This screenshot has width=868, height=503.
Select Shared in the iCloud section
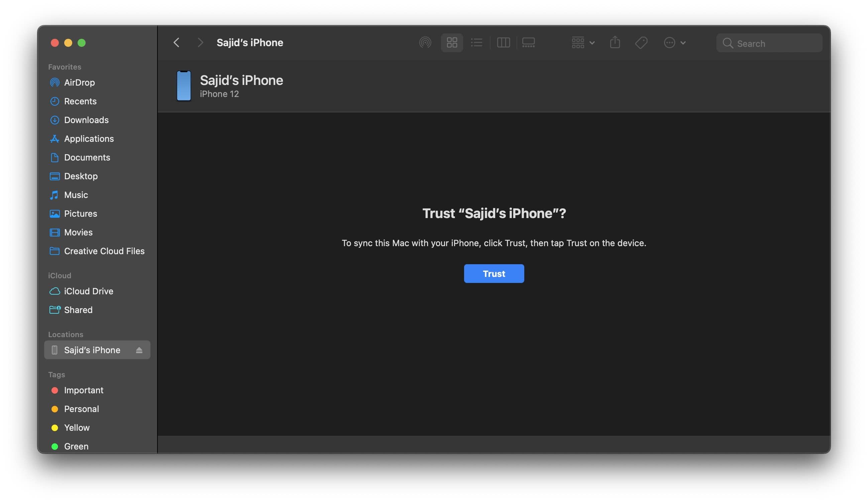pos(78,310)
